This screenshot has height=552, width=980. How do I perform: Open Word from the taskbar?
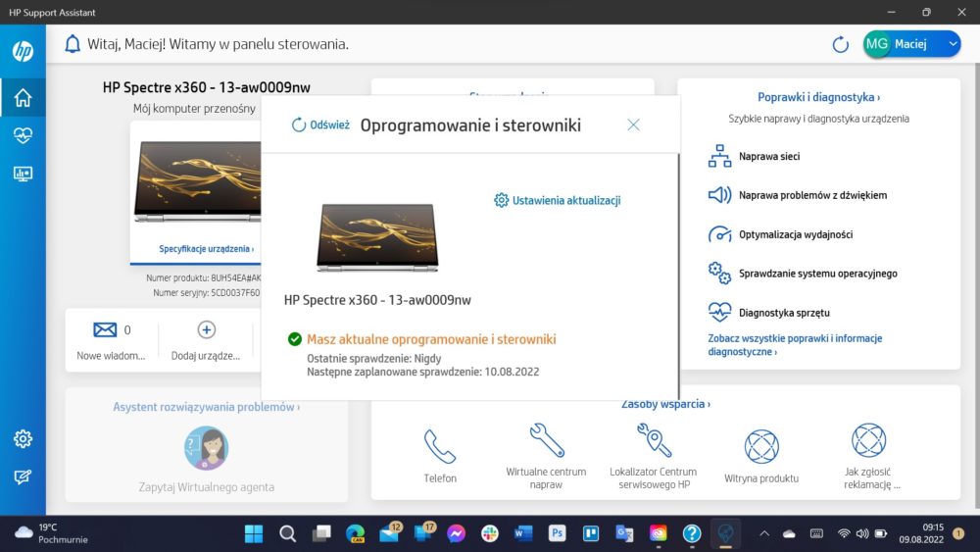click(523, 533)
